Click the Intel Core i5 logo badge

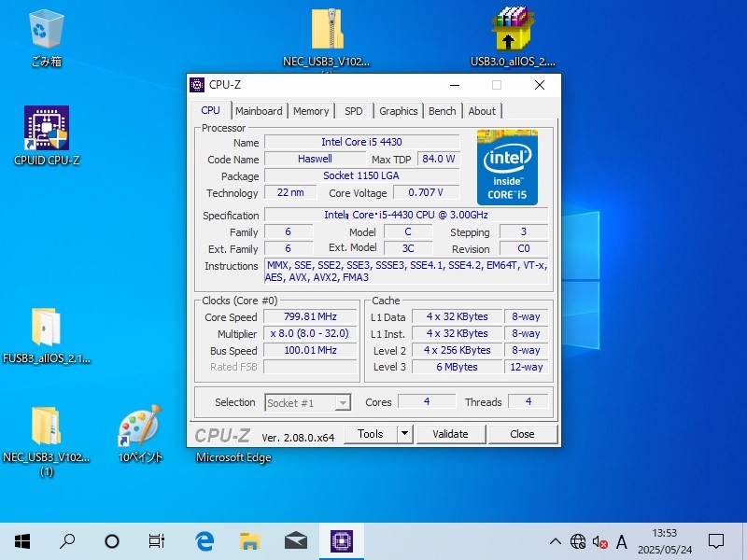coord(507,167)
